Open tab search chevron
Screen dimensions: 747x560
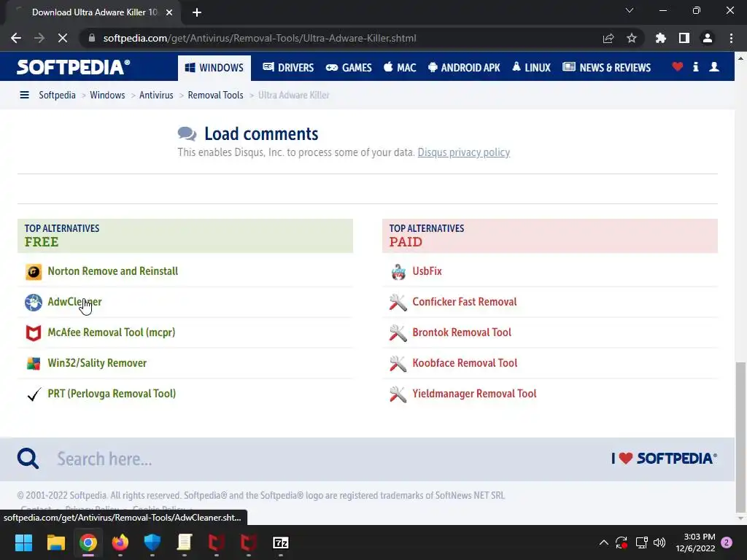coord(630,10)
